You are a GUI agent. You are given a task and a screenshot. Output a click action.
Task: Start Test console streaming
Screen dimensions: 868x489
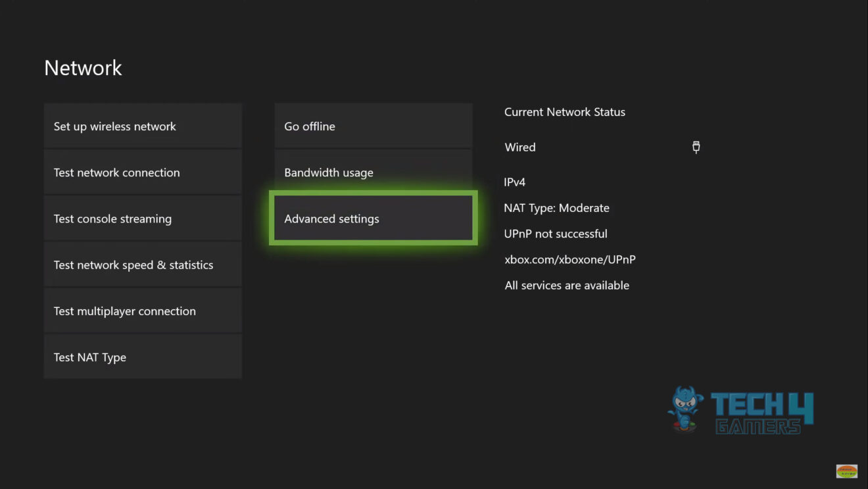pyautogui.click(x=143, y=218)
